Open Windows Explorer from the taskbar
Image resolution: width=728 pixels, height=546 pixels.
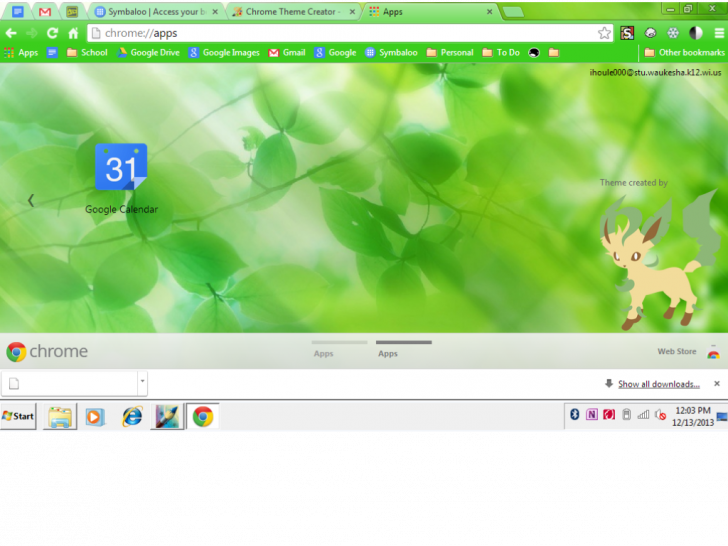click(60, 416)
